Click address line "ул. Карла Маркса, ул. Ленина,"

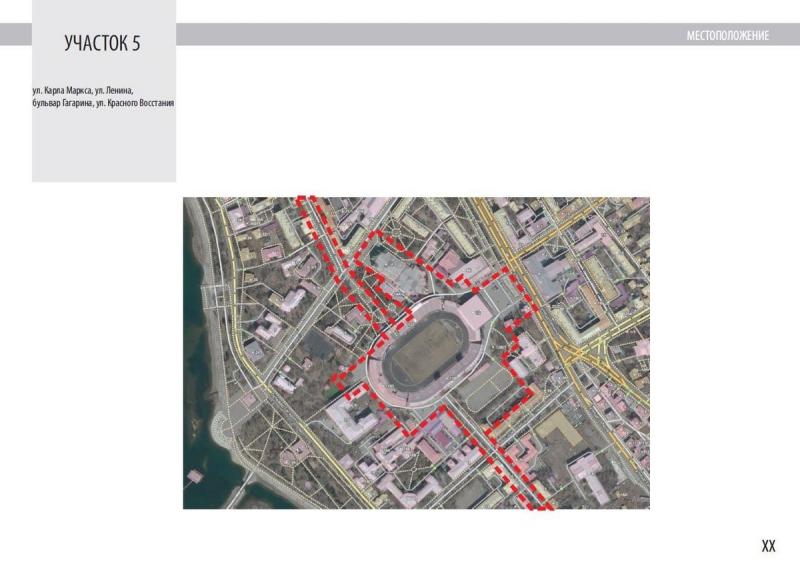(x=83, y=91)
